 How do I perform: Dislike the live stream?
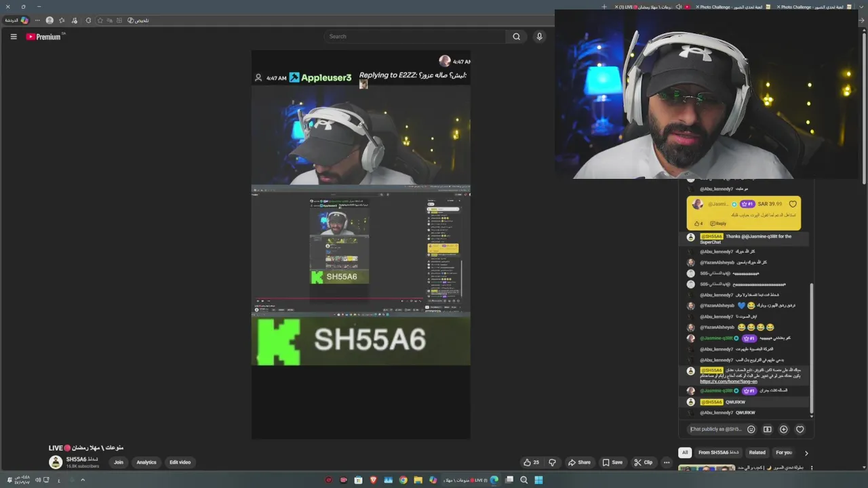pos(552,462)
